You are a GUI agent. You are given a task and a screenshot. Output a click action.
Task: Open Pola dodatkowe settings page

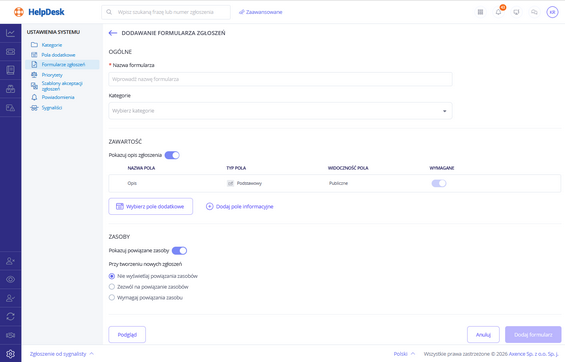(x=58, y=55)
